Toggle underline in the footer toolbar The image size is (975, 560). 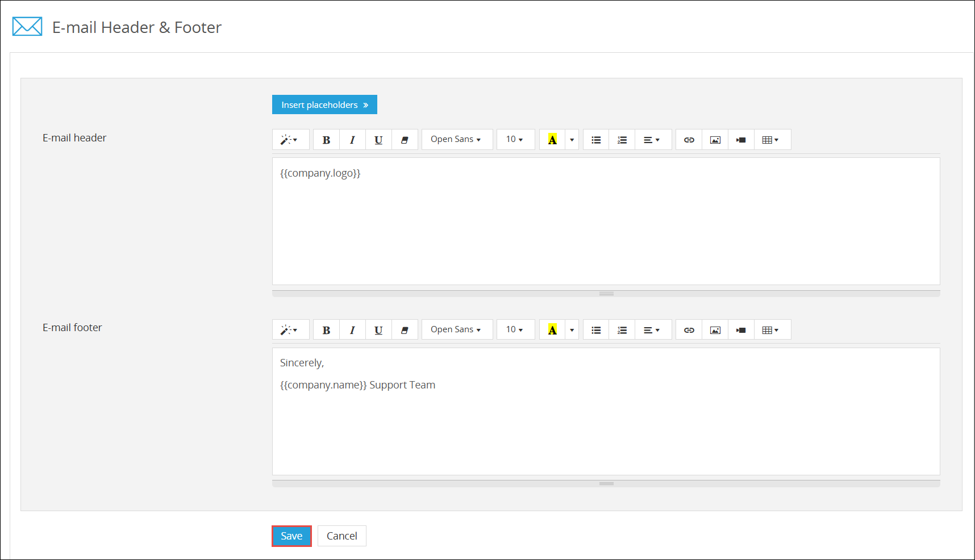(x=378, y=330)
